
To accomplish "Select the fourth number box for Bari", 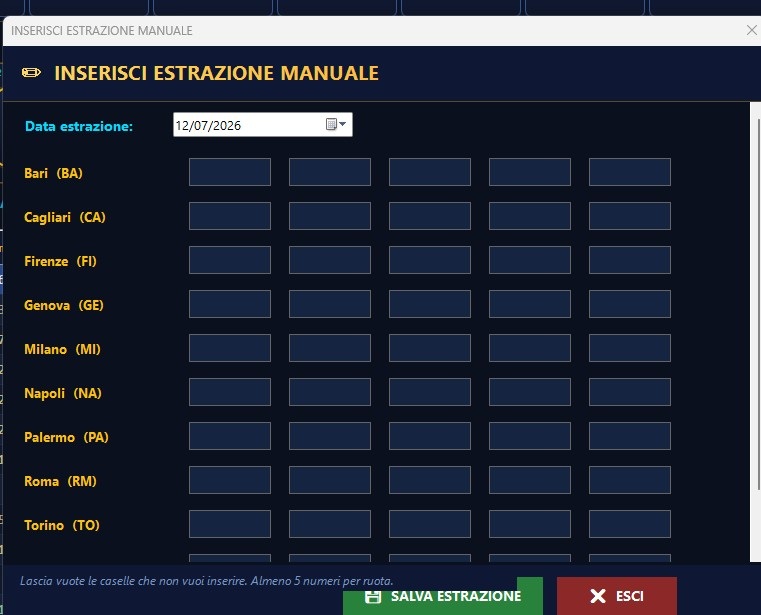I will 529,172.
